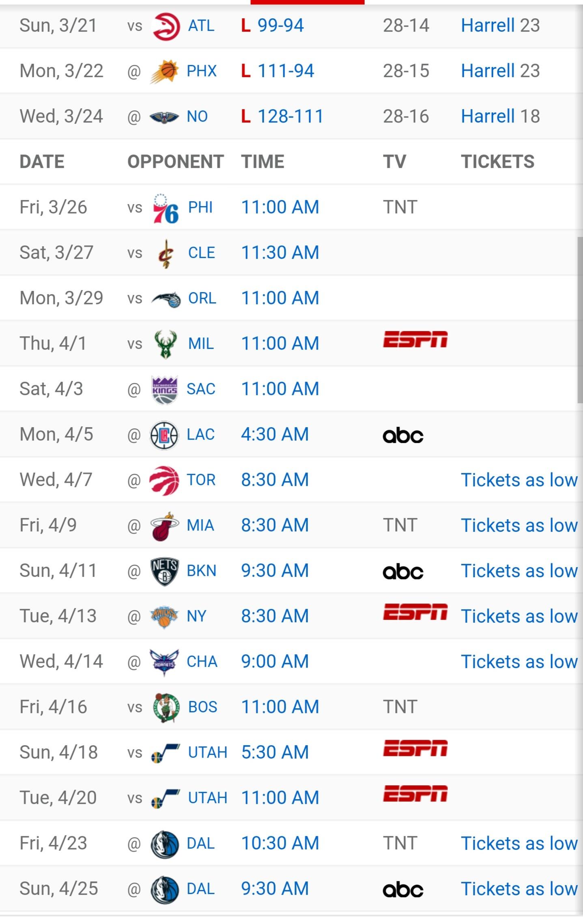Image resolution: width=583 pixels, height=924 pixels.
Task: Click the Charlotte Hornets logo
Action: coord(164,662)
